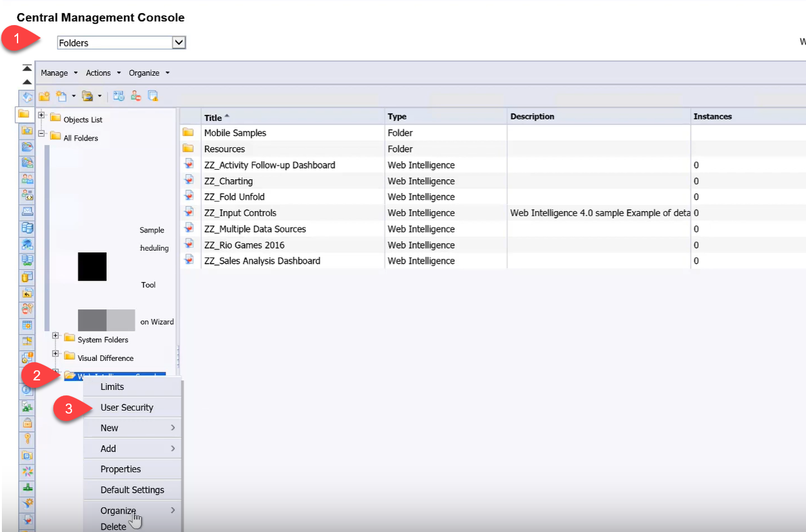Viewport: 806px width, 532px height.
Task: Click the tree panel vertical scrollbar
Action: [x=47, y=238]
